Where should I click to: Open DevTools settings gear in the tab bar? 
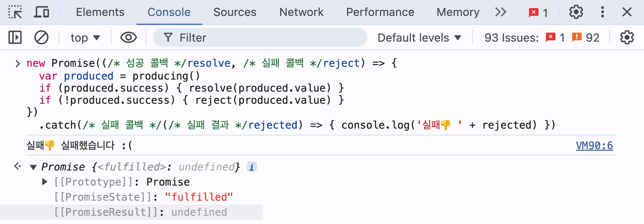[x=576, y=12]
